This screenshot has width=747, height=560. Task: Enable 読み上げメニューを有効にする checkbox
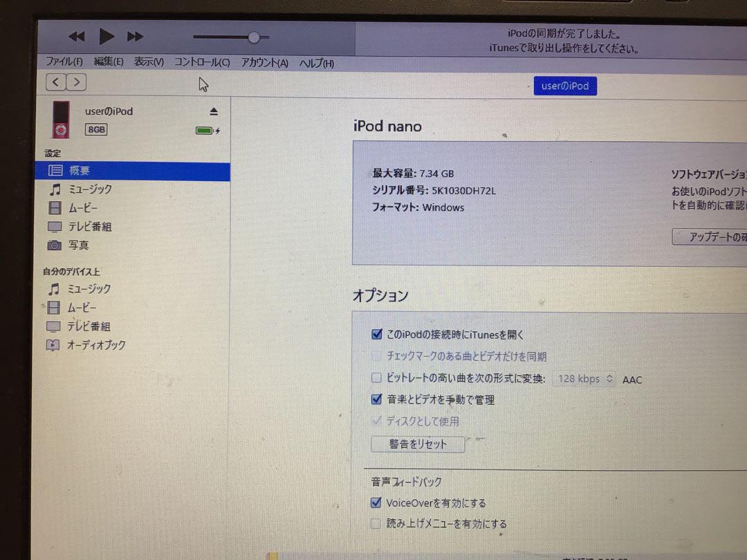click(376, 523)
